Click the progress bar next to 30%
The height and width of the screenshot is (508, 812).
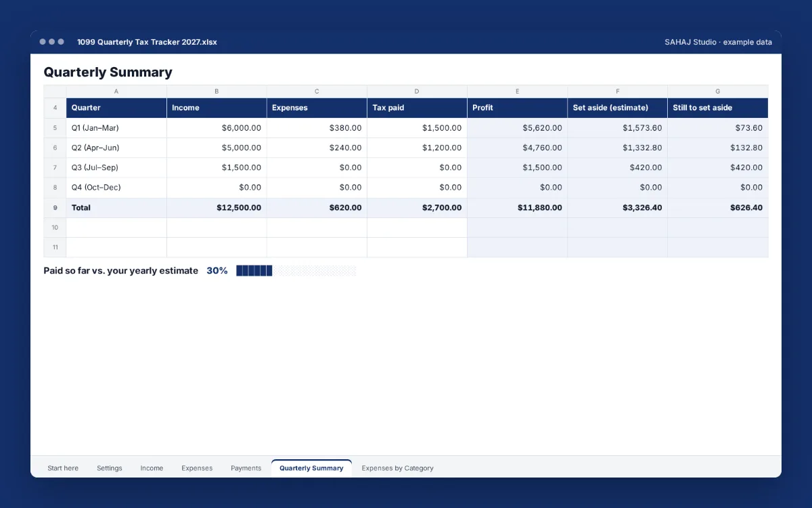296,271
